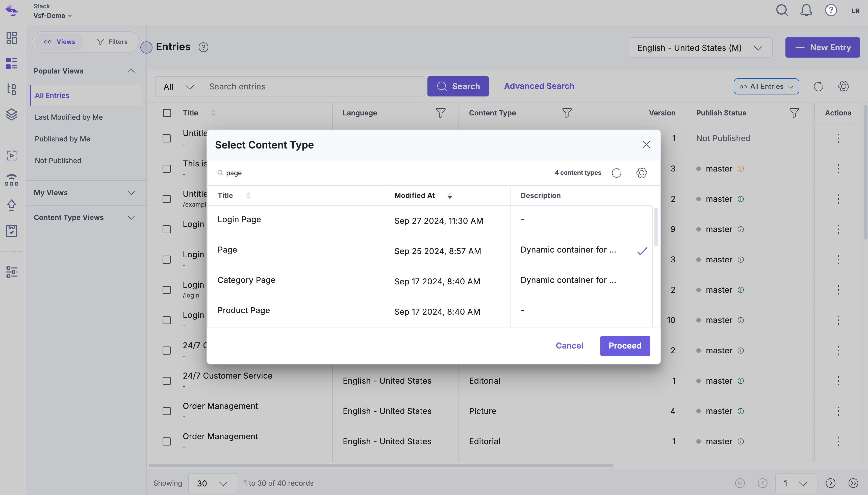This screenshot has width=868, height=495.
Task: Collapse the views sidebar panel arrow
Action: [146, 47]
